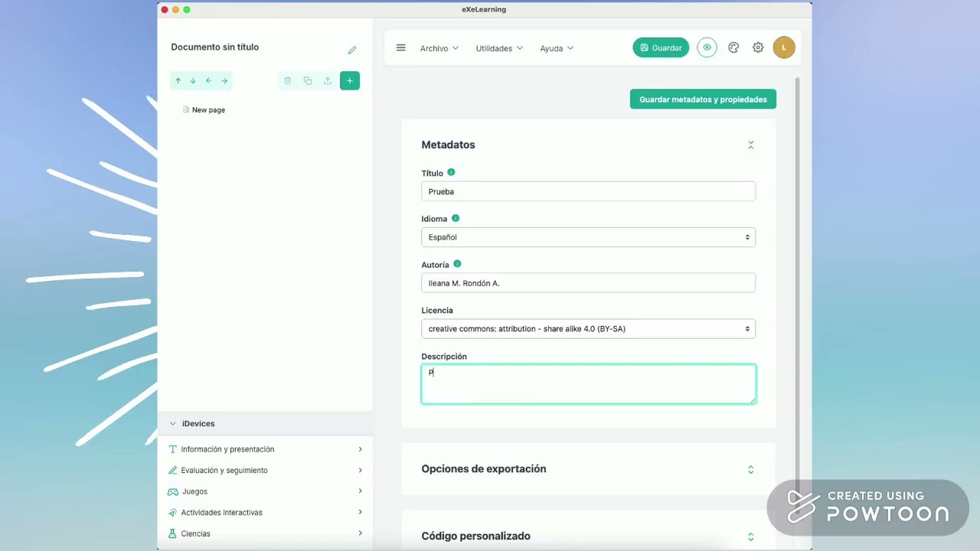The width and height of the screenshot is (980, 551).
Task: Open user avatar L menu
Action: point(784,47)
